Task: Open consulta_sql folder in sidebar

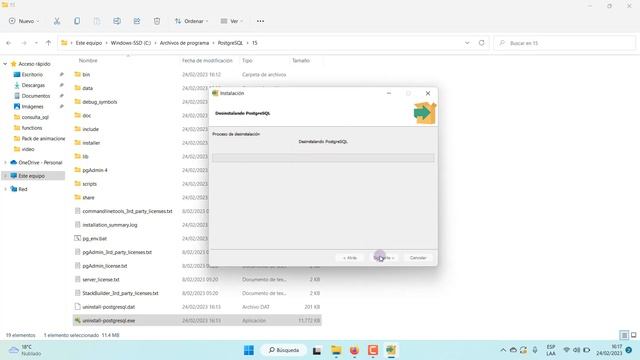Action: click(35, 117)
